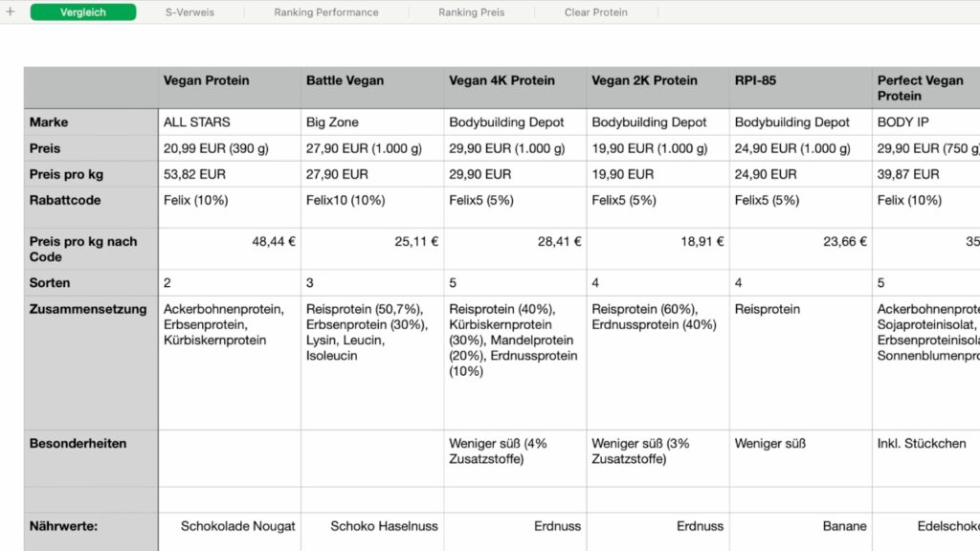980x551 pixels.
Task: Select the Reisprotein (50,7%) composition cell
Action: tap(372, 363)
